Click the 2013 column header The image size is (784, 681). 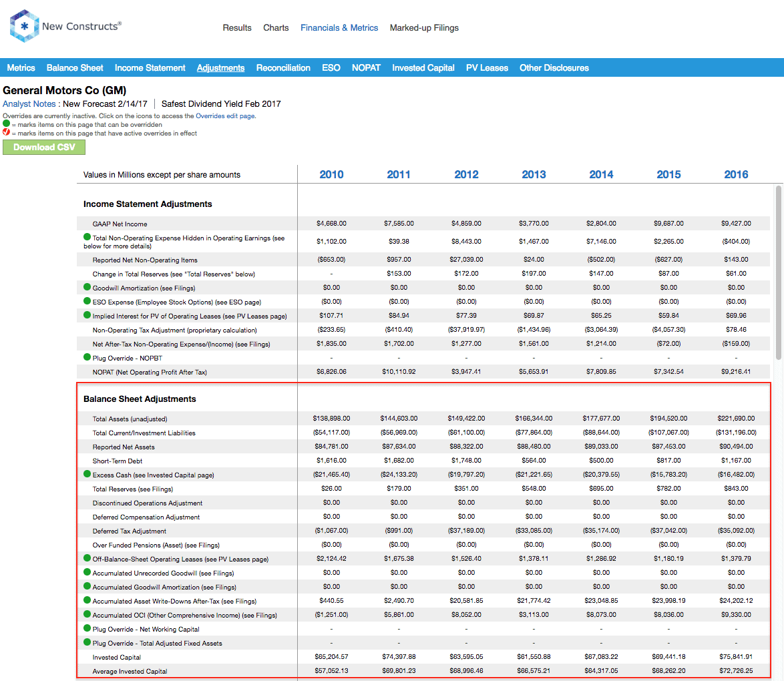pos(534,174)
